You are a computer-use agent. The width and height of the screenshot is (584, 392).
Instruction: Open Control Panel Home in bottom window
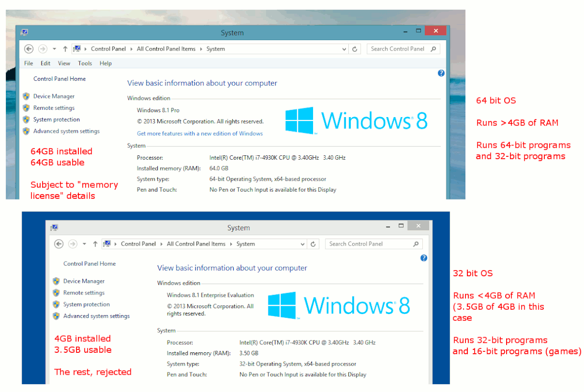[89, 264]
